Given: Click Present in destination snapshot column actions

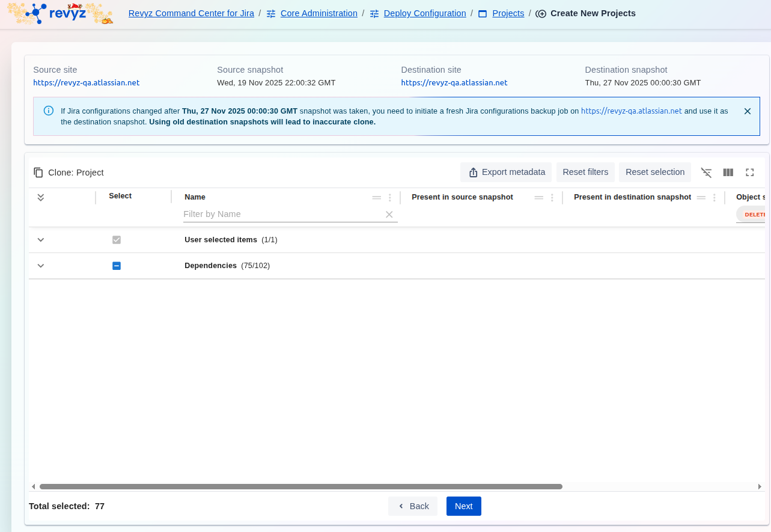Looking at the screenshot, I should [714, 197].
